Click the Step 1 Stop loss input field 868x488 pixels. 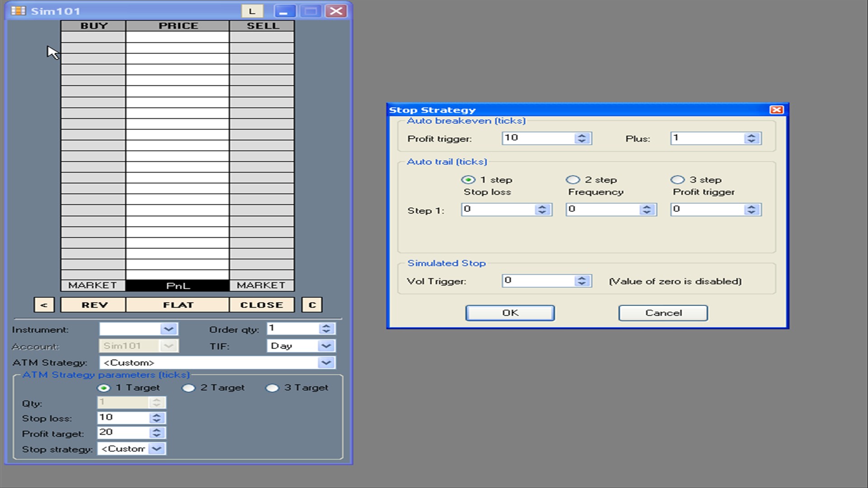click(x=497, y=209)
